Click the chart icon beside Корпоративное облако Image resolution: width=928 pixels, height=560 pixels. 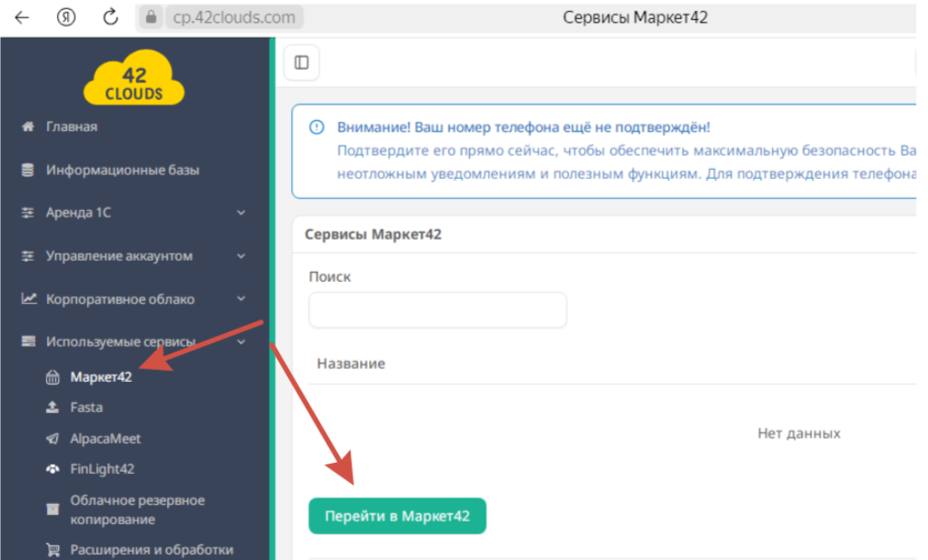coord(28,298)
